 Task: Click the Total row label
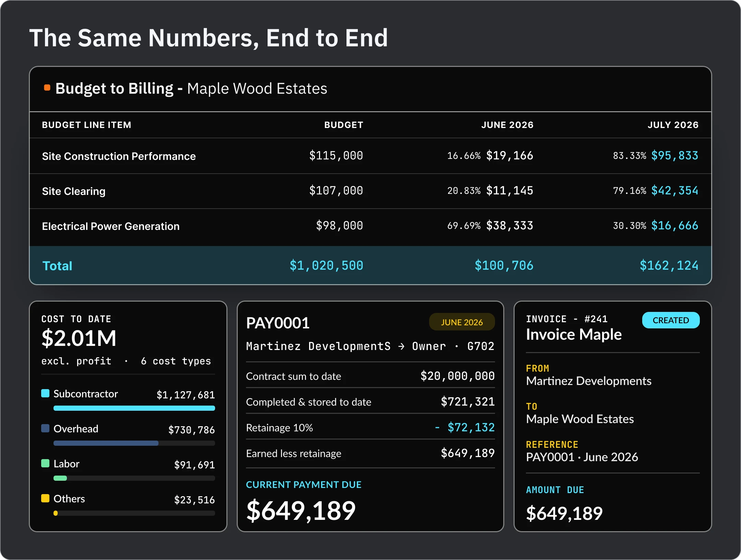click(57, 266)
